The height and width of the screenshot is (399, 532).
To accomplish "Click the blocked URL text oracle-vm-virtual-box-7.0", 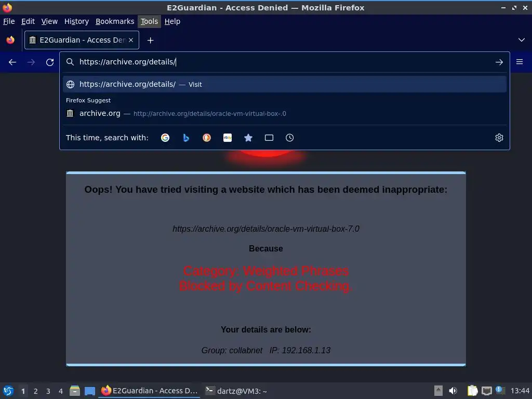I will (266, 229).
